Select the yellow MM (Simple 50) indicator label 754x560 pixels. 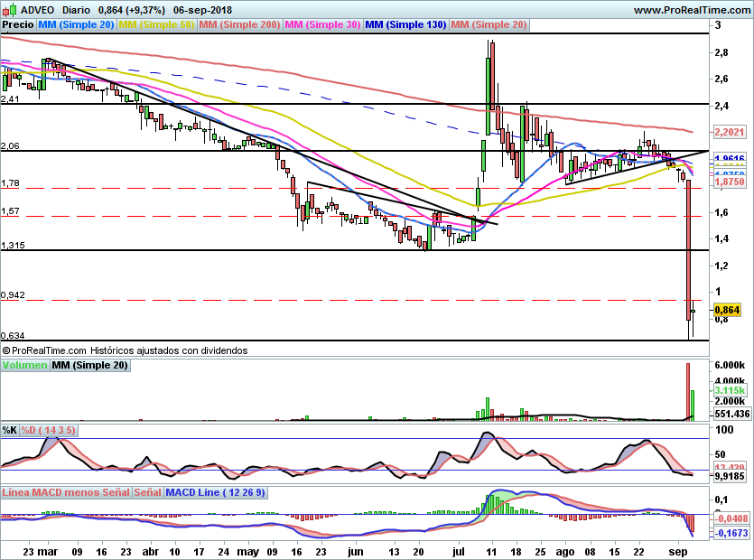pos(156,25)
